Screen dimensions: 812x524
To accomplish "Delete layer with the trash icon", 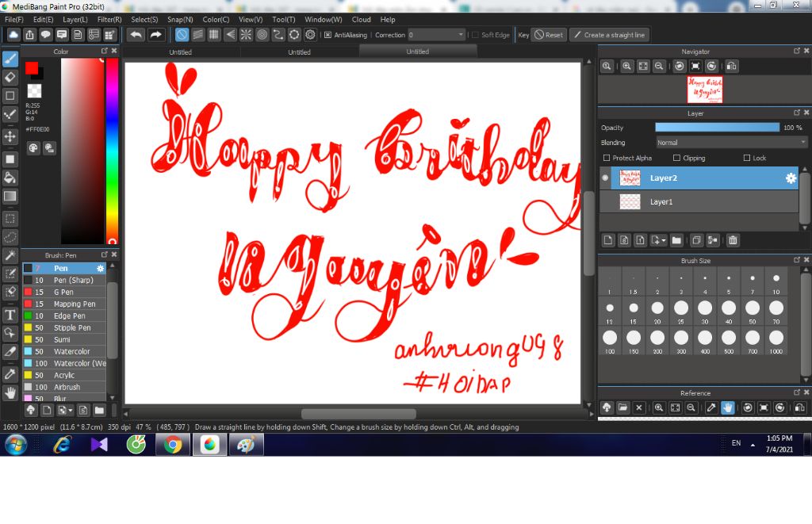I will point(732,240).
